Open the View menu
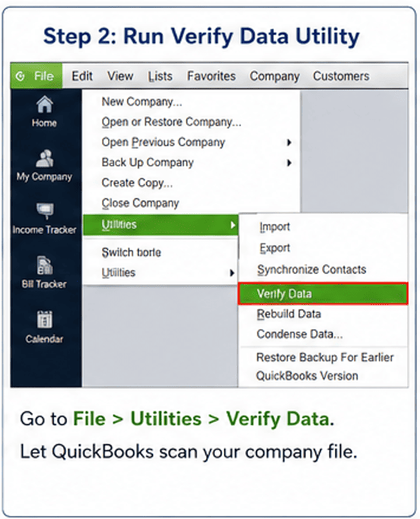The image size is (420, 519). [x=120, y=75]
